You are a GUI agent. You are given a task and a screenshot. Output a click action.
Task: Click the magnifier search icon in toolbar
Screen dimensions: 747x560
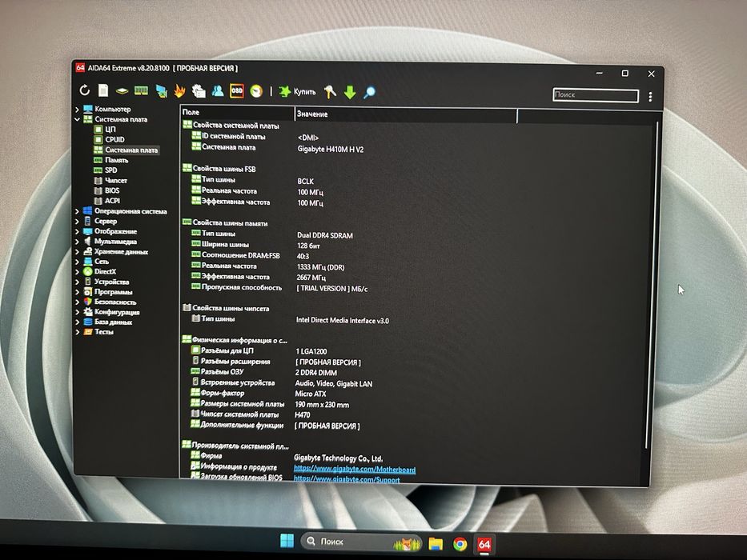369,92
